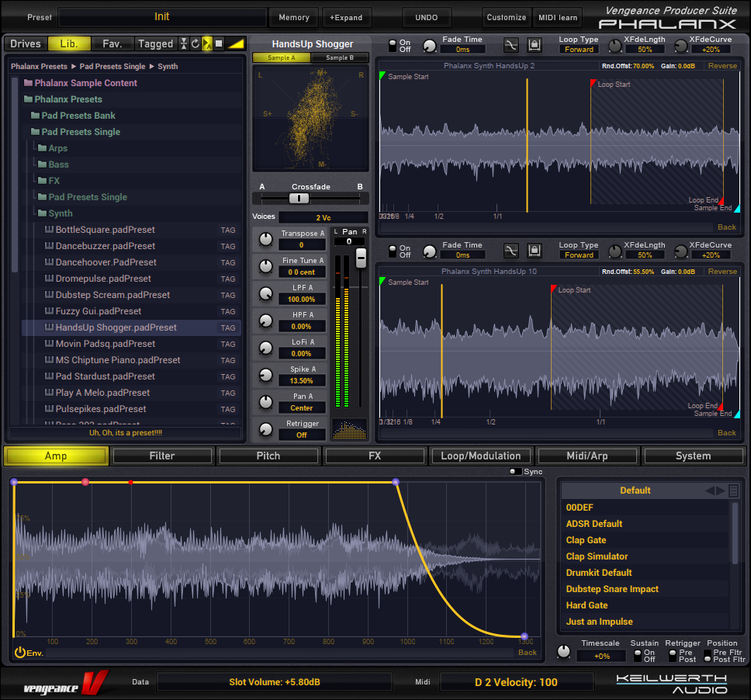Toggle the Retrigger Pre/Post switch

[x=673, y=656]
